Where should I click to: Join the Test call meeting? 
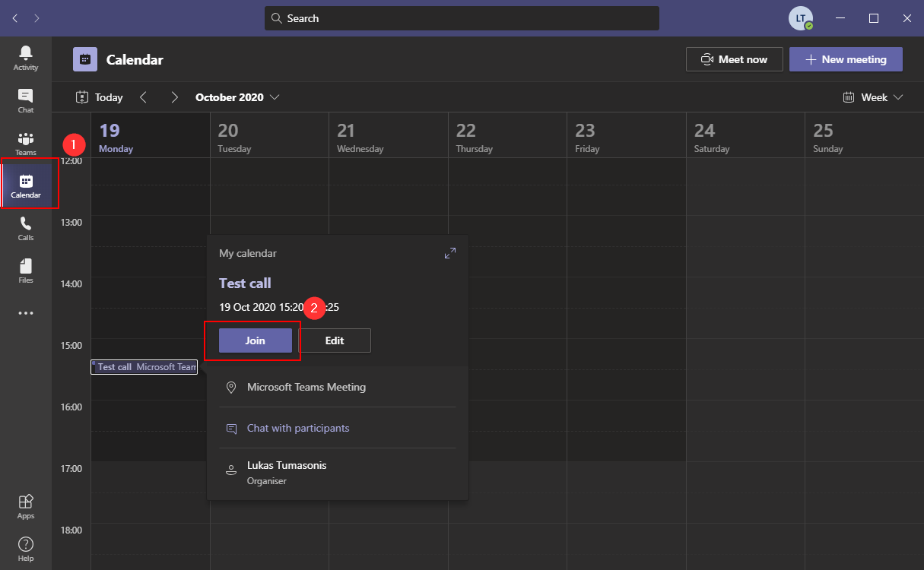pyautogui.click(x=256, y=340)
